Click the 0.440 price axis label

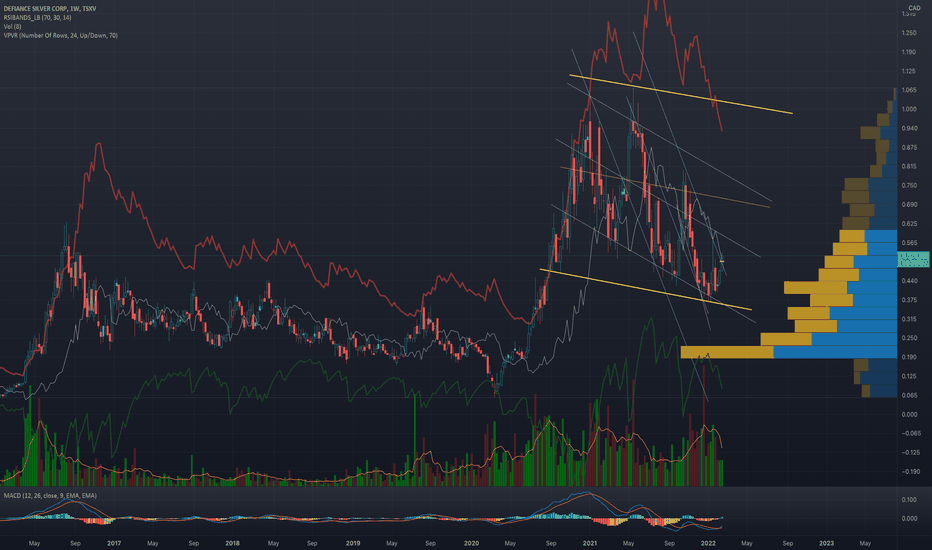coord(909,281)
